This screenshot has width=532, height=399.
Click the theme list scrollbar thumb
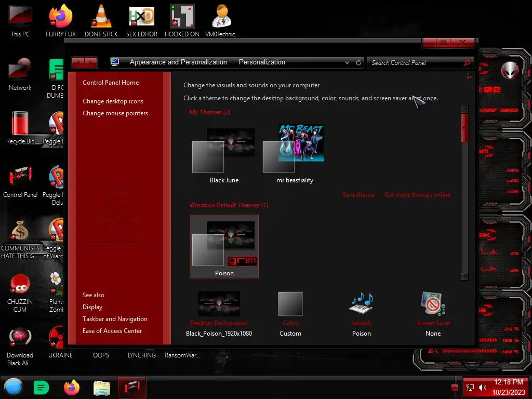click(464, 128)
